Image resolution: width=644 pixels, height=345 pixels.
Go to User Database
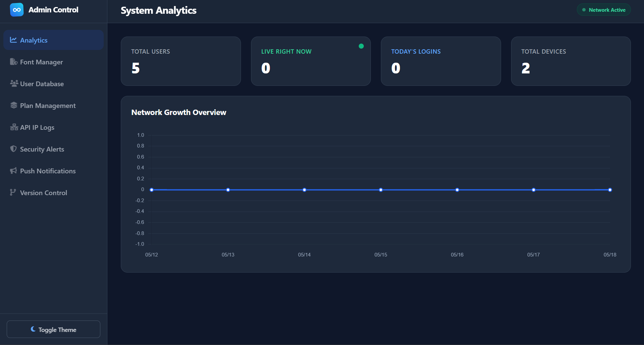point(53,83)
